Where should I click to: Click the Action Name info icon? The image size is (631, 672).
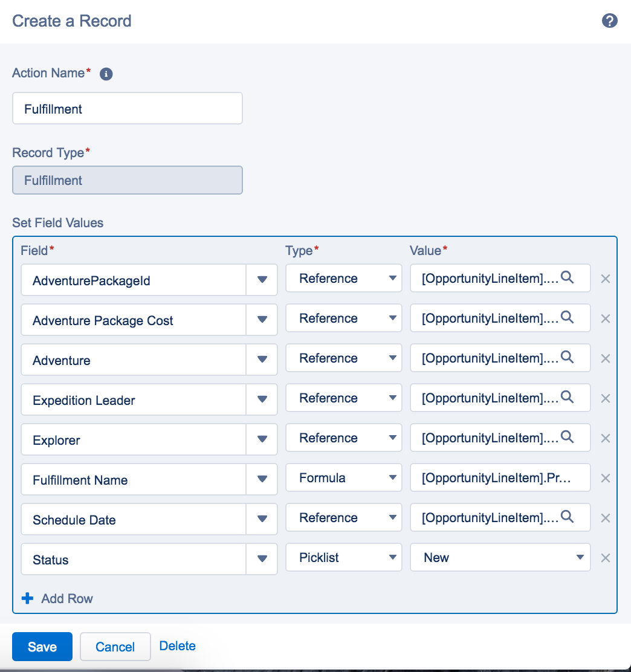coord(106,74)
